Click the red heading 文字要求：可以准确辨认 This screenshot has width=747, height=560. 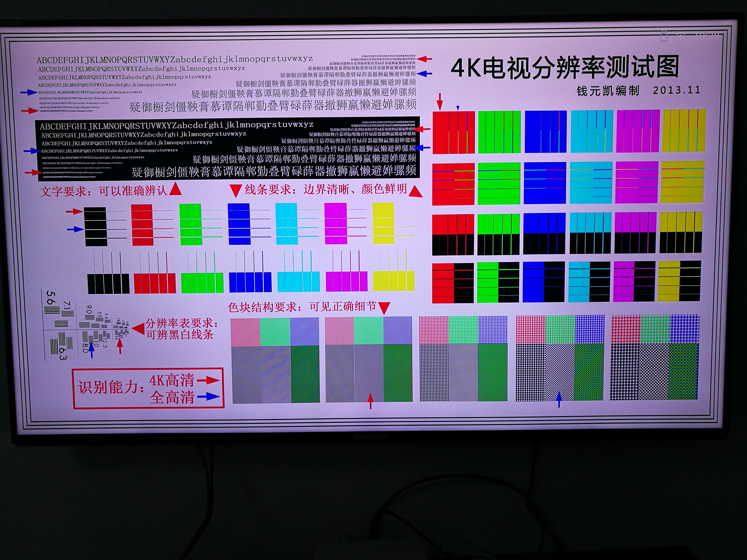(104, 191)
